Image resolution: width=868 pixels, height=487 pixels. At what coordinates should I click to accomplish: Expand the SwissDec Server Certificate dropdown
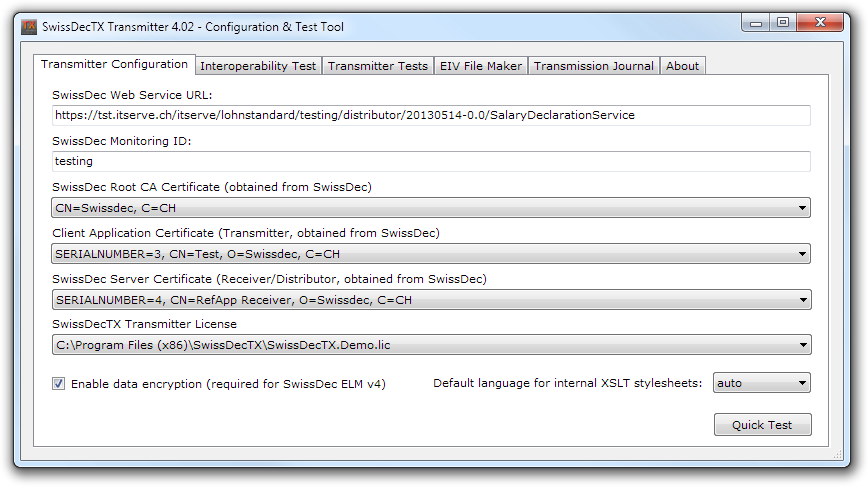point(431,300)
